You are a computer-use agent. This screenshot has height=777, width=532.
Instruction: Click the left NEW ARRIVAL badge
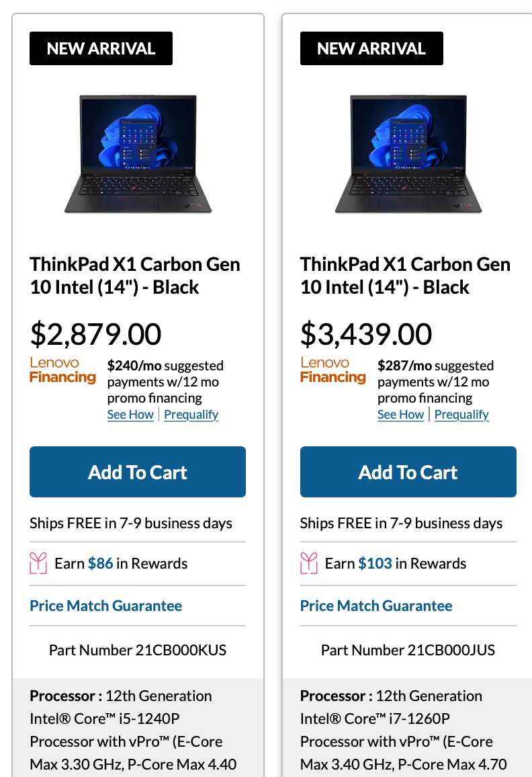[101, 48]
